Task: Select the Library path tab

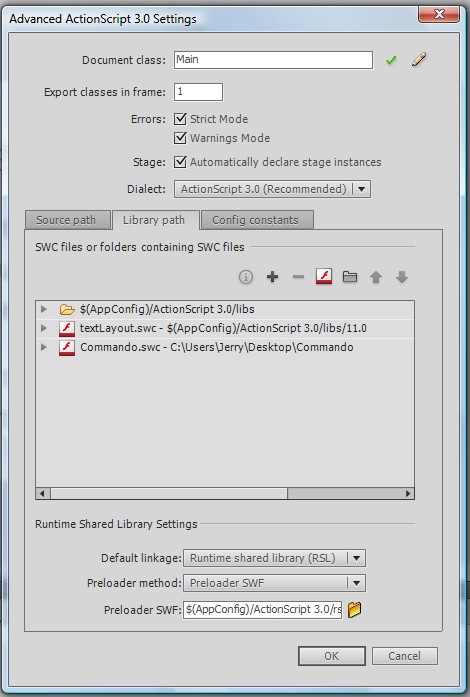Action: click(x=154, y=220)
